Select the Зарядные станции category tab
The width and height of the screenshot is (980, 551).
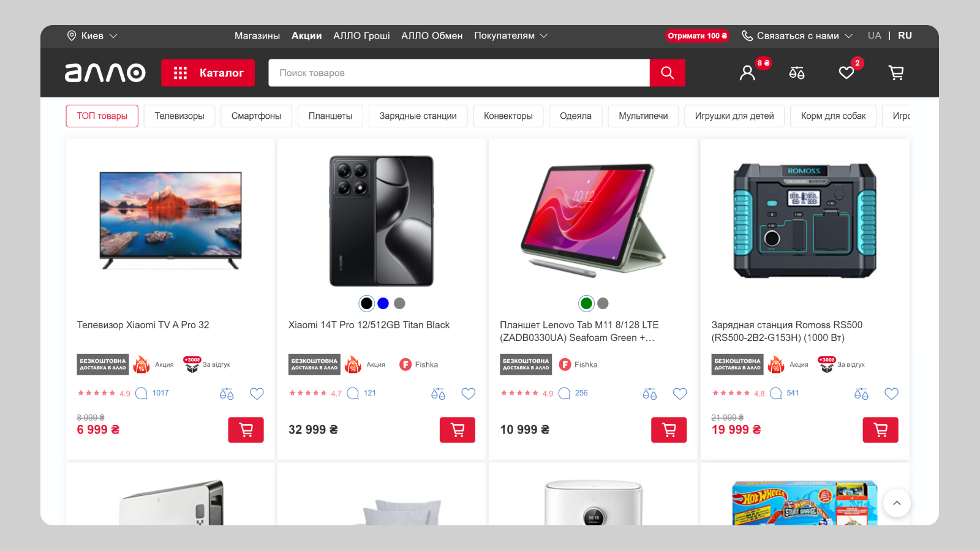pyautogui.click(x=418, y=116)
